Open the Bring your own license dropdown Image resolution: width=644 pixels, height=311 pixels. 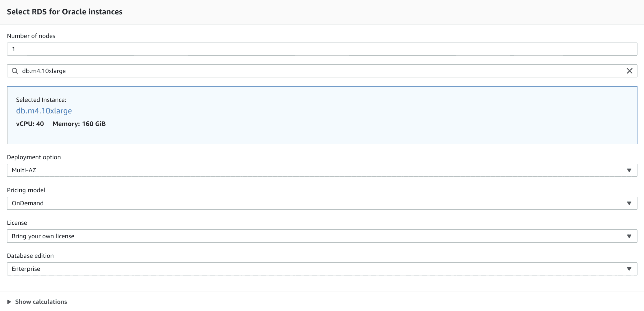[x=322, y=236]
